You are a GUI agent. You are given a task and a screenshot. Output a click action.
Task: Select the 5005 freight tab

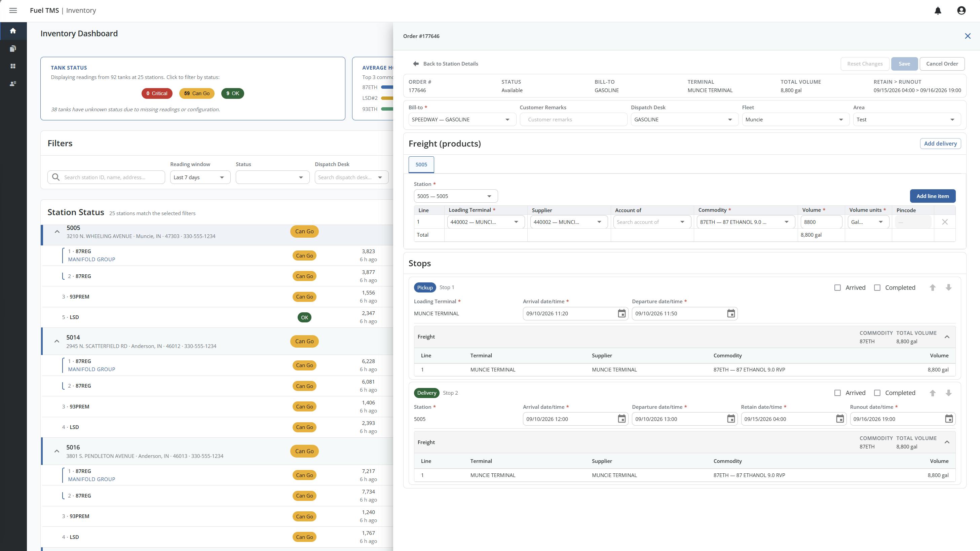tap(421, 165)
